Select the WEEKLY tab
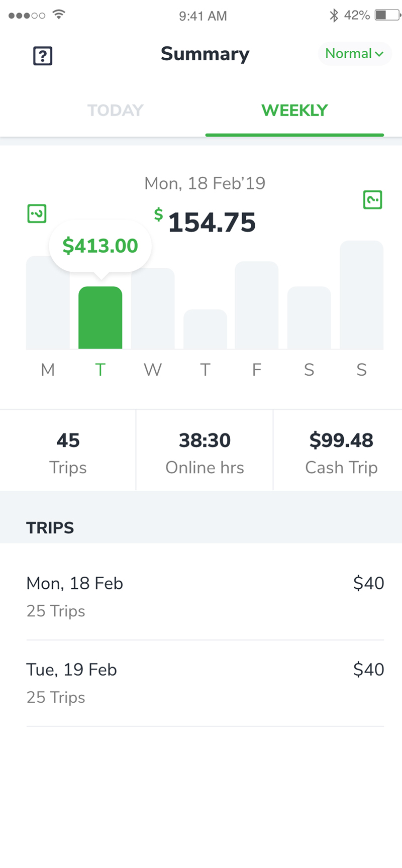Screen dimensions: 402x868 point(294,110)
